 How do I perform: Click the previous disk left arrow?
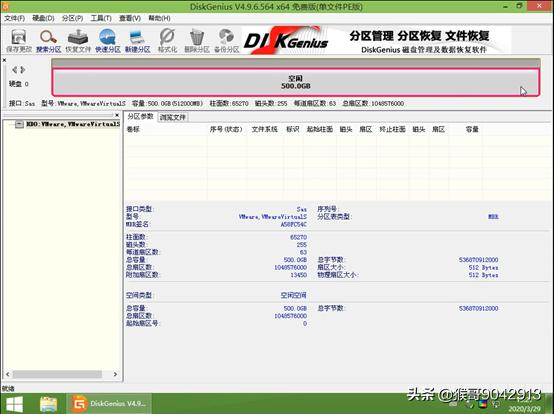point(14,70)
